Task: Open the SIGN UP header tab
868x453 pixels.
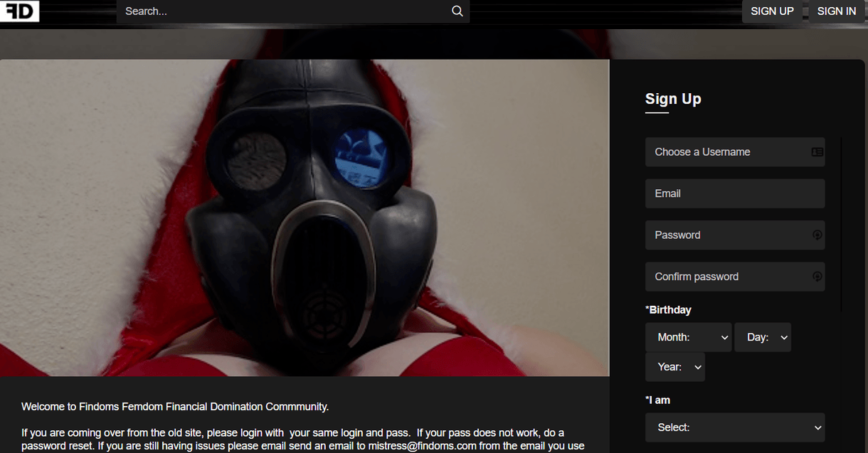Action: pyautogui.click(x=772, y=11)
